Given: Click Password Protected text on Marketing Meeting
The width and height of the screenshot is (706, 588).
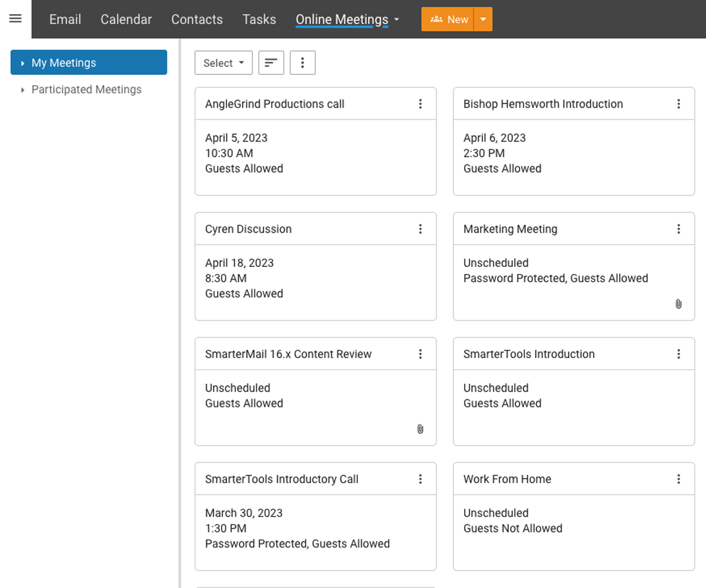Looking at the screenshot, I should click(x=515, y=279).
